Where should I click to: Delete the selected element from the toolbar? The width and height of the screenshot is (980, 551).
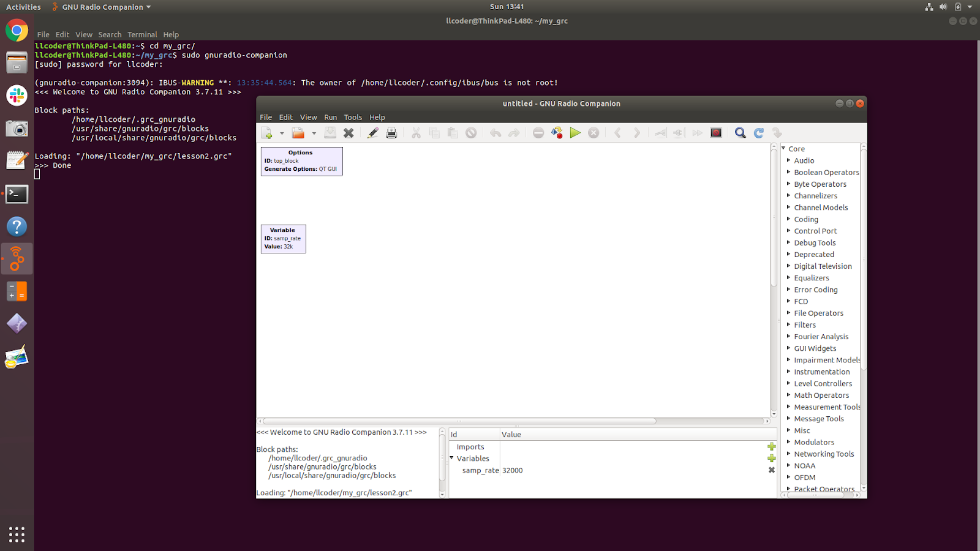coord(471,133)
